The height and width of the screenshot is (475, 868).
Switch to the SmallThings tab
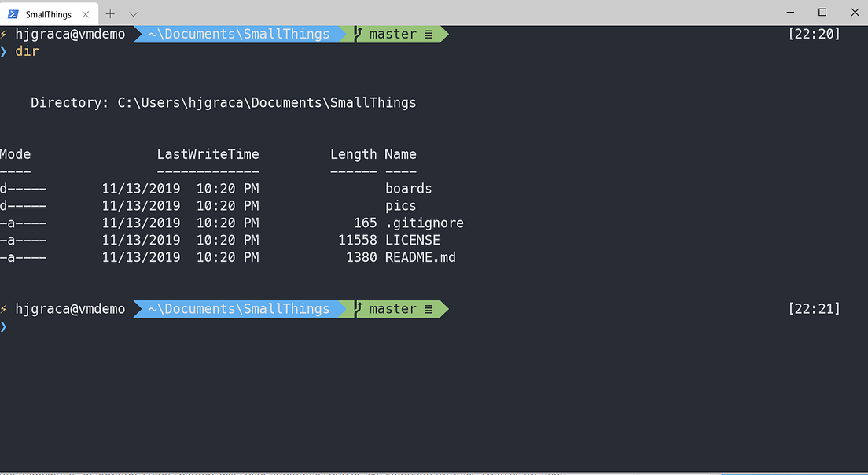coord(47,13)
